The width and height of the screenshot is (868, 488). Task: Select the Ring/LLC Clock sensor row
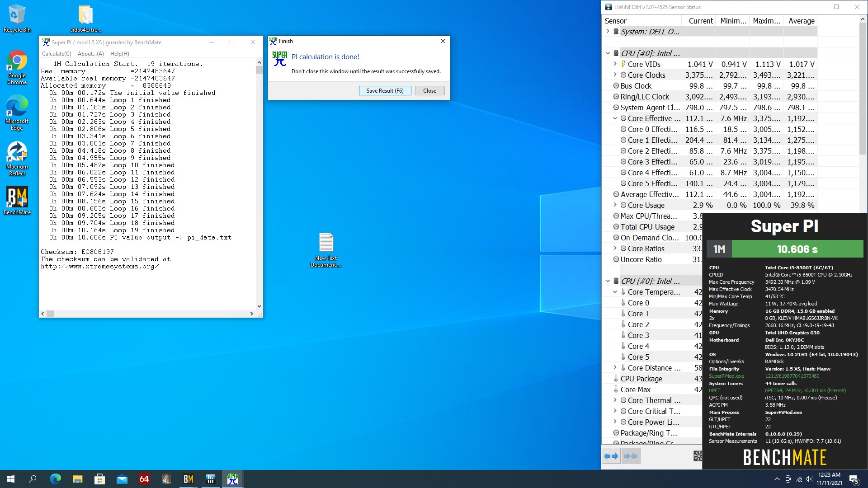pos(709,97)
